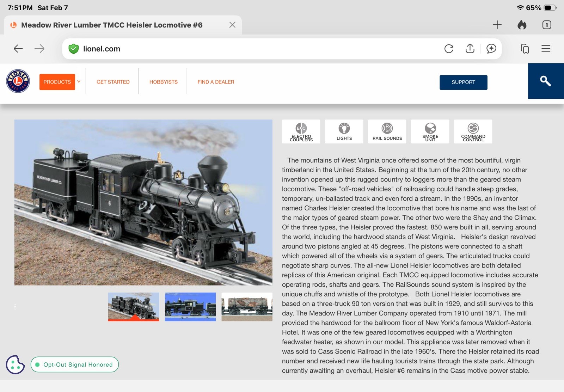Tap the green privacy shield icon
Viewport: 564px width, 392px height.
(x=73, y=49)
